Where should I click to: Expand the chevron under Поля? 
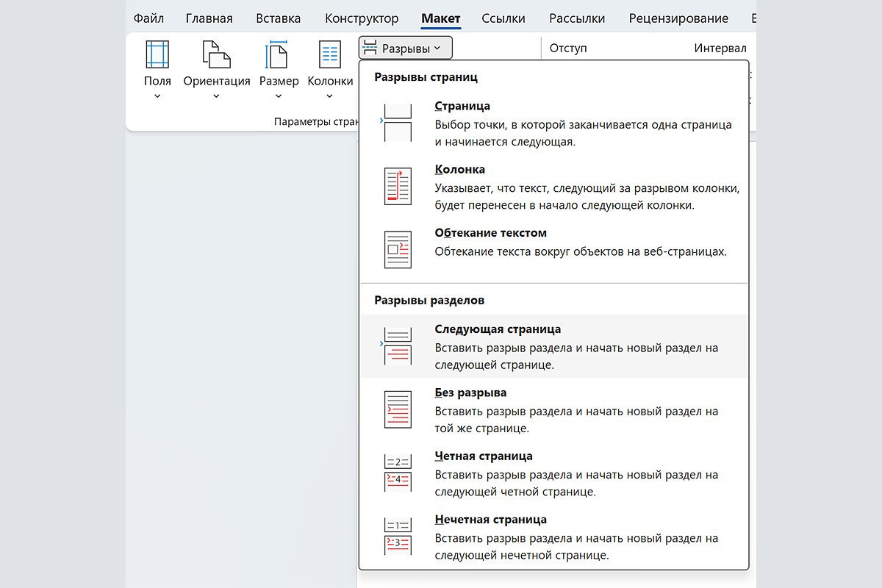[157, 96]
